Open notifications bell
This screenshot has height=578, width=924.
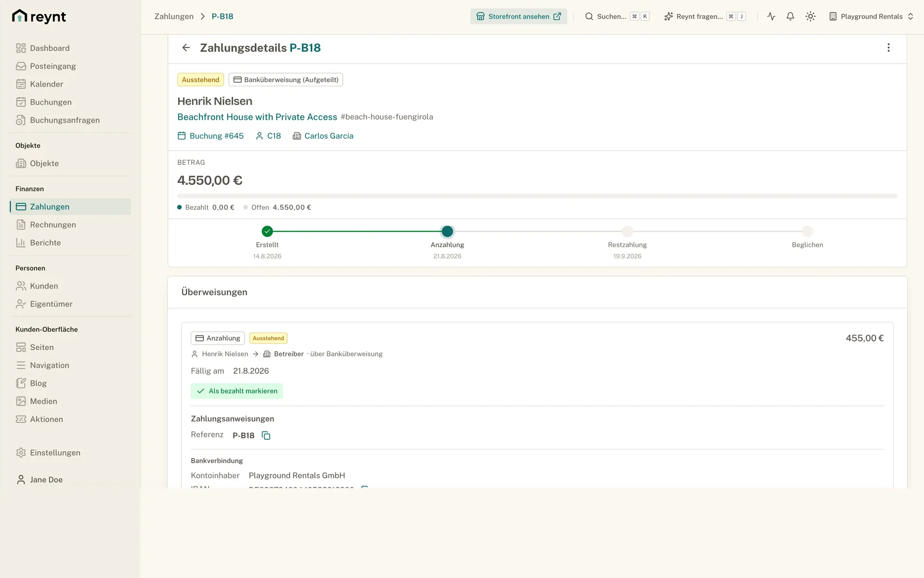point(790,16)
